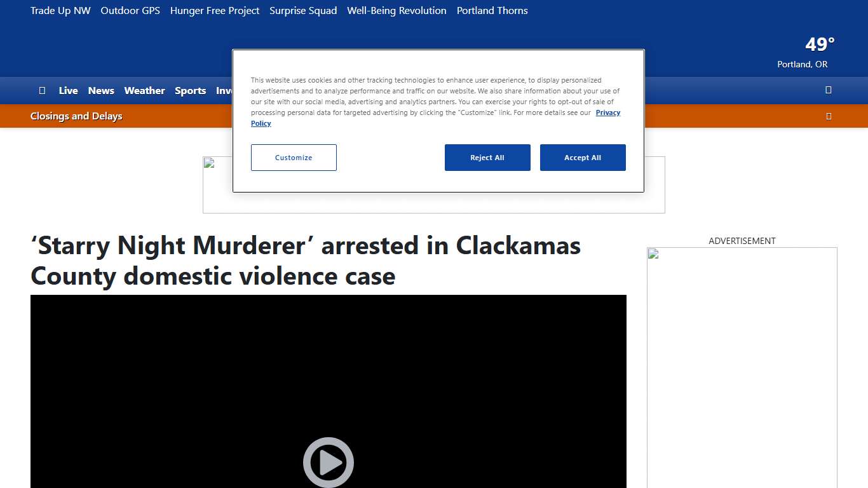Go to the Hunger Free Project page
The width and height of the screenshot is (868, 488).
pyautogui.click(x=214, y=11)
